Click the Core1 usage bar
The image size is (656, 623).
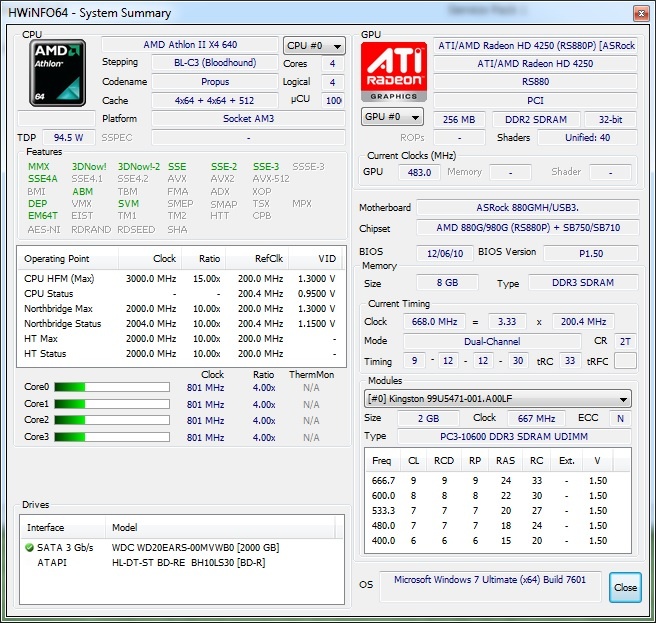(x=112, y=404)
